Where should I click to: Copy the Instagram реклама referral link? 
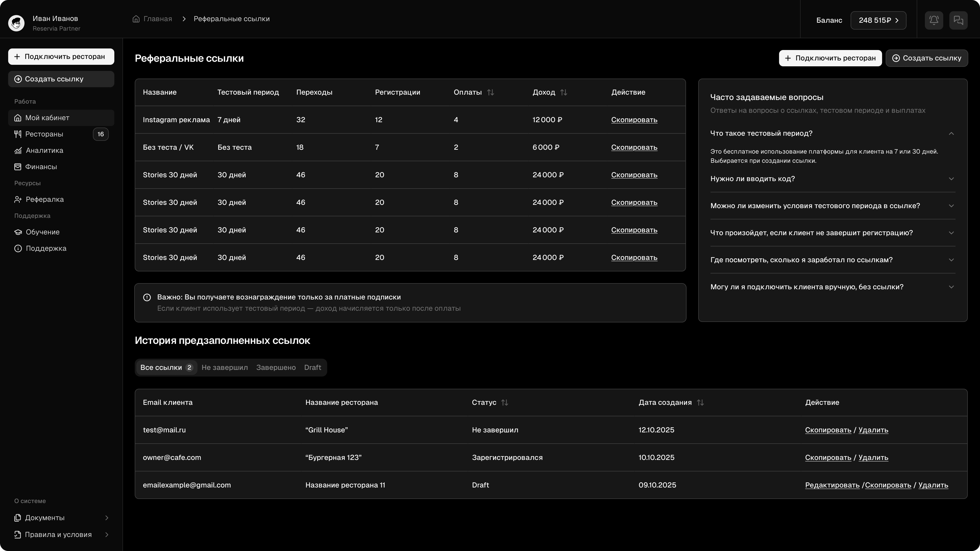634,120
